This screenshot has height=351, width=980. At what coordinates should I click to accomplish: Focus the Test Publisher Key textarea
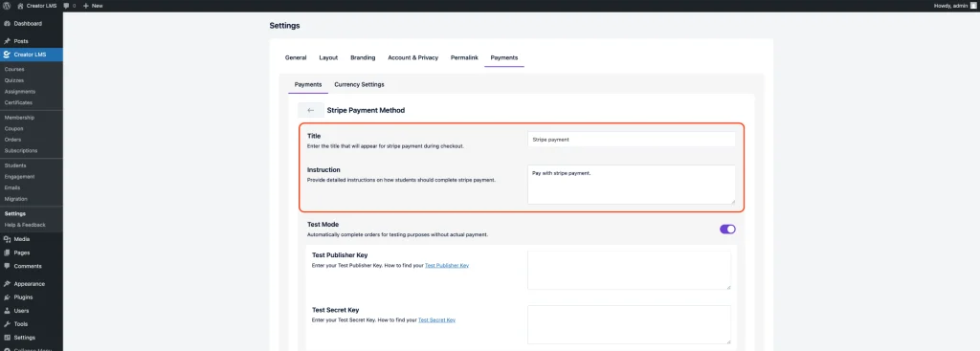(630, 271)
